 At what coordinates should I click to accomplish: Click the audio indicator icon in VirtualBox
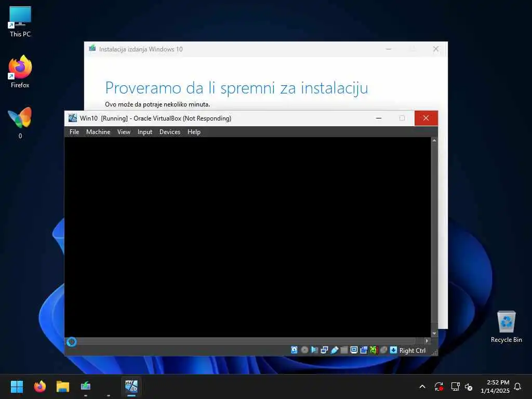tap(314, 350)
